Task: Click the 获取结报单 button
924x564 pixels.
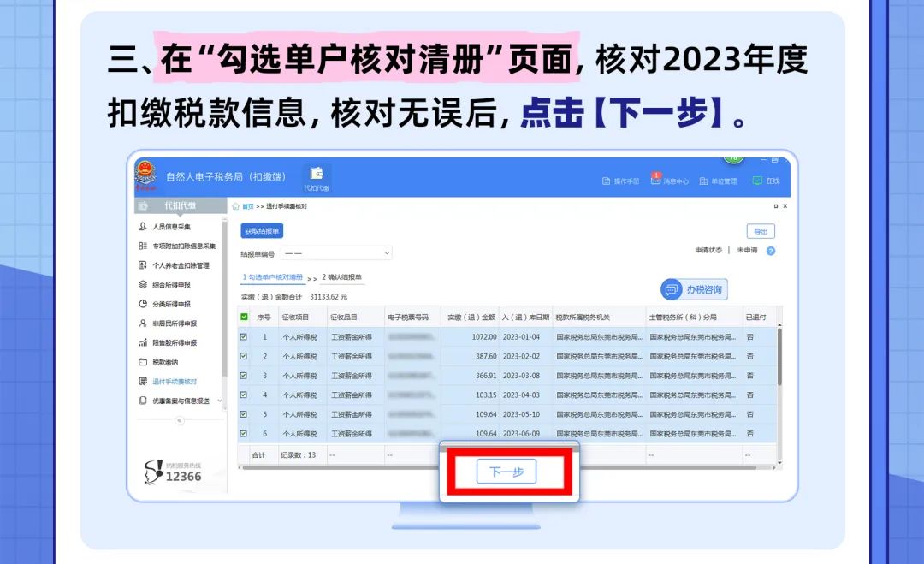Action: tap(262, 231)
